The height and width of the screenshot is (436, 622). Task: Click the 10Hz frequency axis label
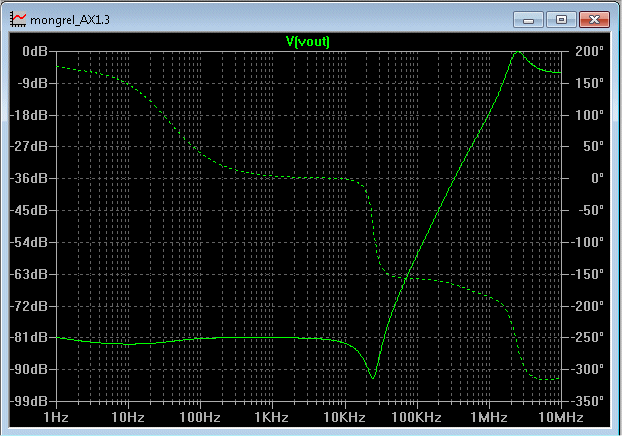tap(128, 417)
